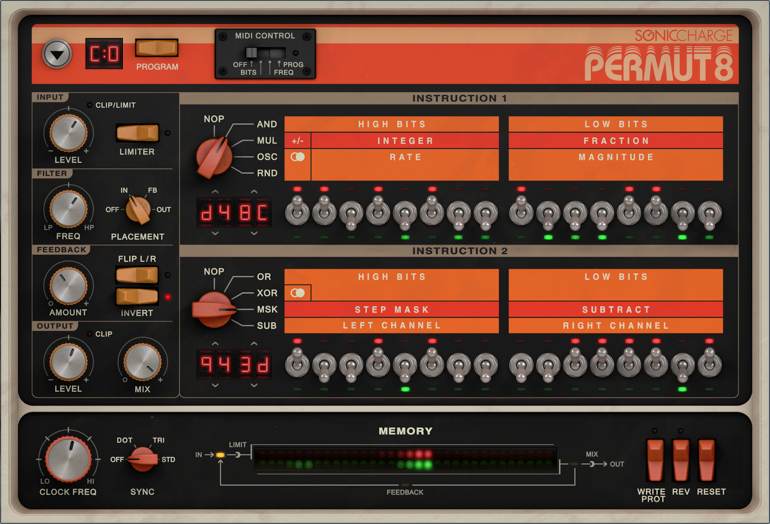
Task: Open the round preset menu arrow button
Action: [x=57, y=53]
